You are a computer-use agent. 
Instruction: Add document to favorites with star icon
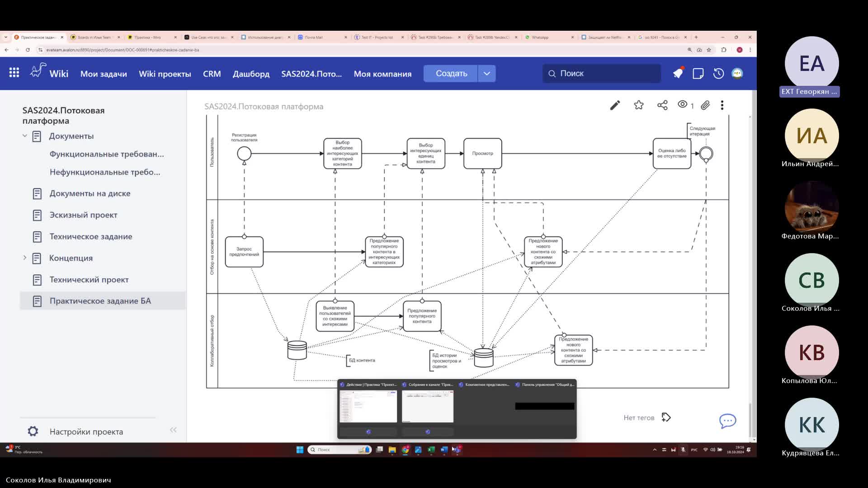point(639,105)
